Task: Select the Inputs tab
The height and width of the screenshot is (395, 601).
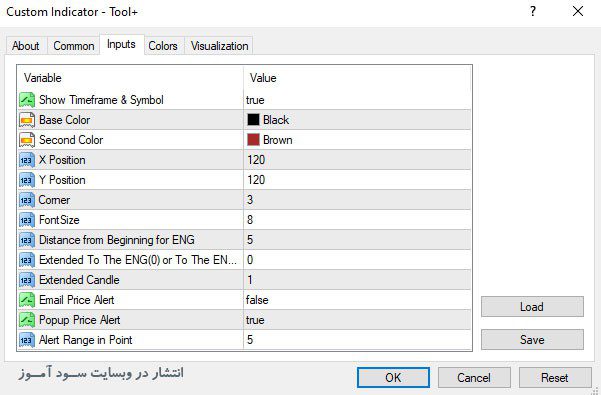Action: 122,44
